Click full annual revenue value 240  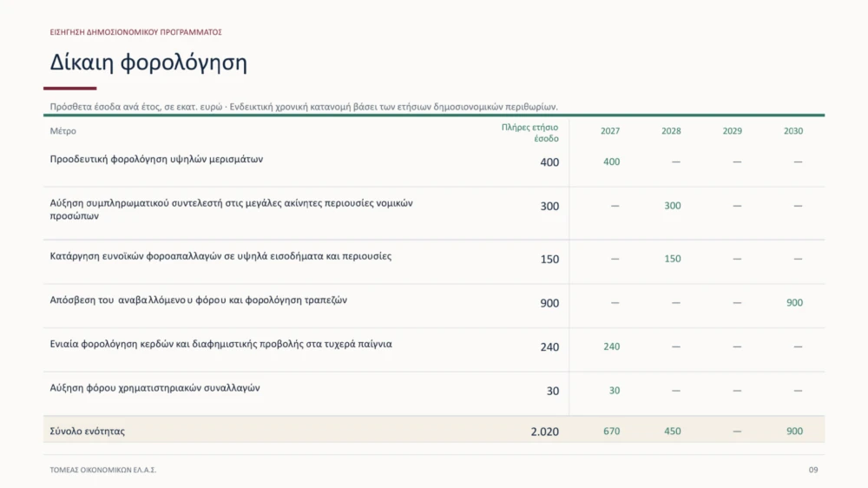coord(549,346)
